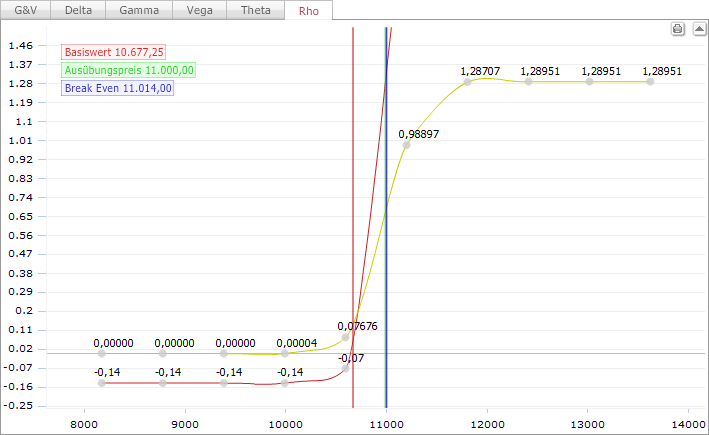Open the Delta tab

(80, 11)
